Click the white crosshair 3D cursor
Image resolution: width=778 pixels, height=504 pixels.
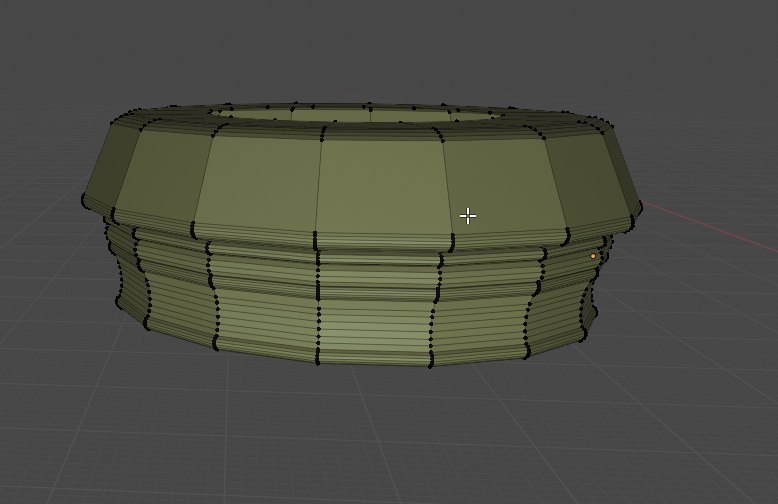(467, 216)
